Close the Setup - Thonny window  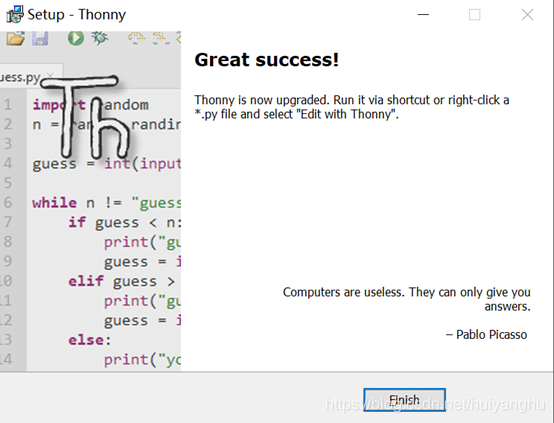pos(527,14)
